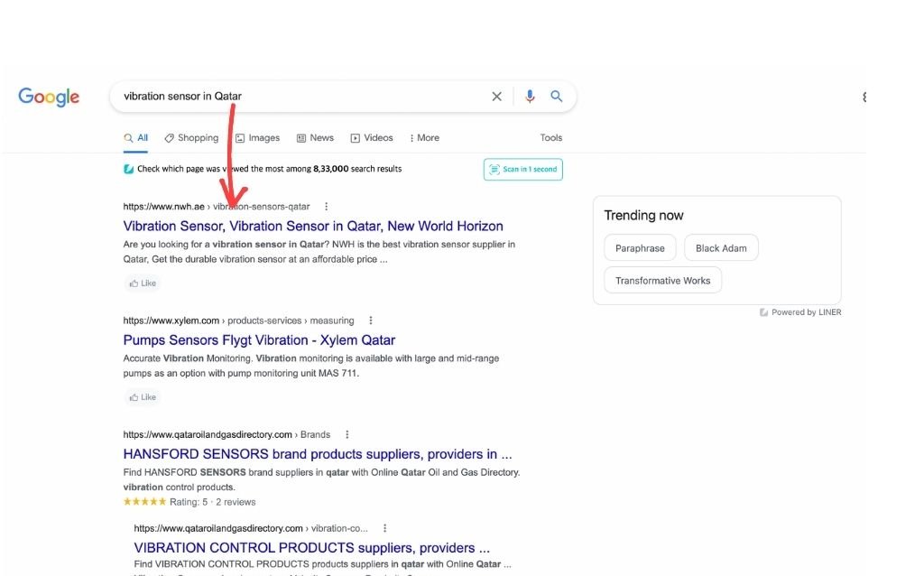Image resolution: width=924 pixels, height=576 pixels.
Task: Open Pumps Sensors Flygt Vibration link
Action: point(259,340)
